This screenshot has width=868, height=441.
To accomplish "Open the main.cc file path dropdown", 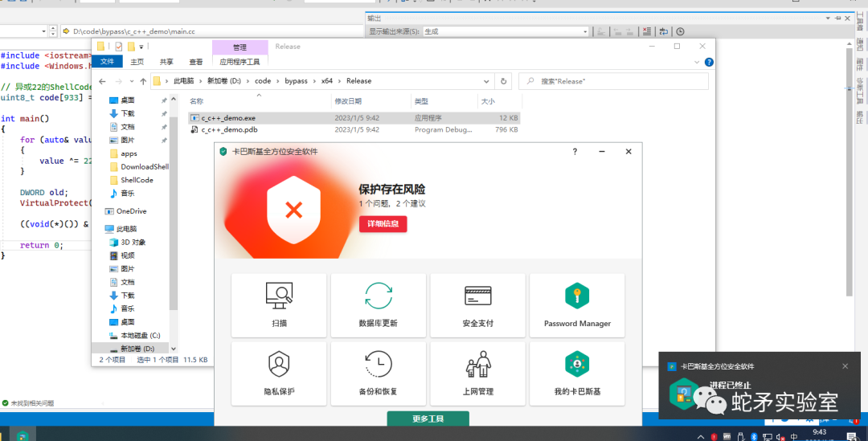I will click(x=212, y=31).
